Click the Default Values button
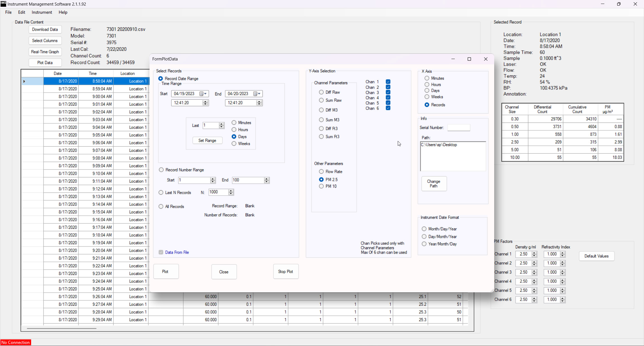 [x=596, y=256]
